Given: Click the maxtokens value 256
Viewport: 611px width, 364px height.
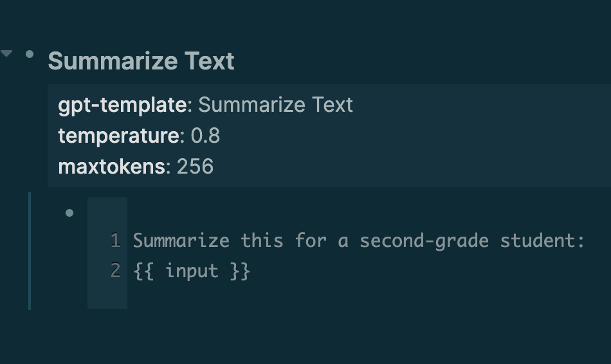Looking at the screenshot, I should (x=195, y=167).
